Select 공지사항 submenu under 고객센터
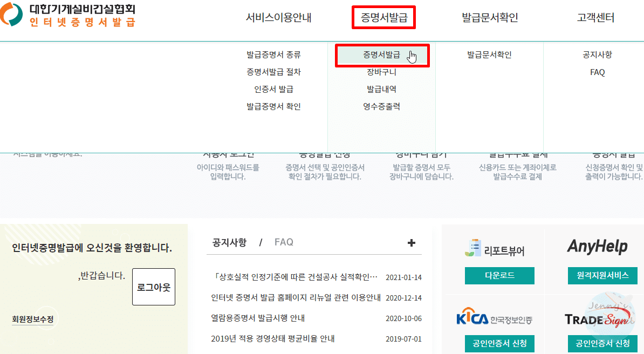This screenshot has height=354, width=644. point(597,55)
